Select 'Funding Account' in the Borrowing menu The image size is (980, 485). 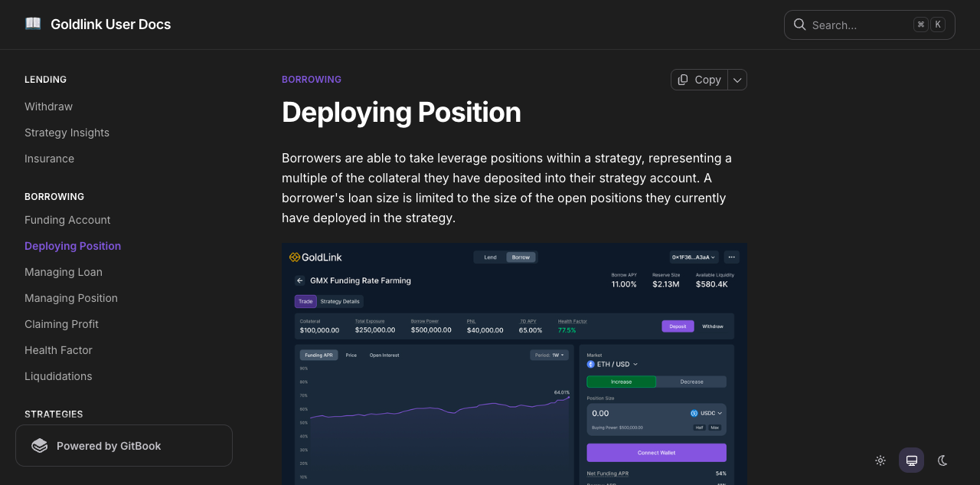pos(67,220)
